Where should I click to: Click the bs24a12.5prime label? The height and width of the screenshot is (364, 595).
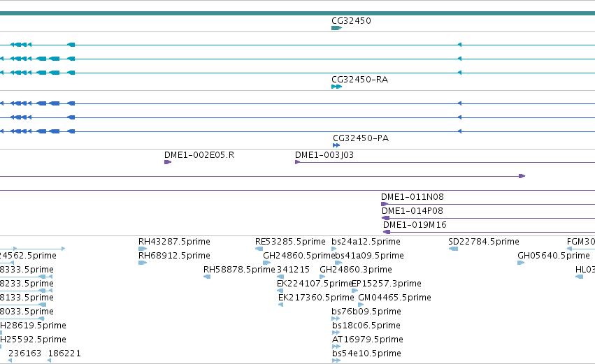(366, 242)
